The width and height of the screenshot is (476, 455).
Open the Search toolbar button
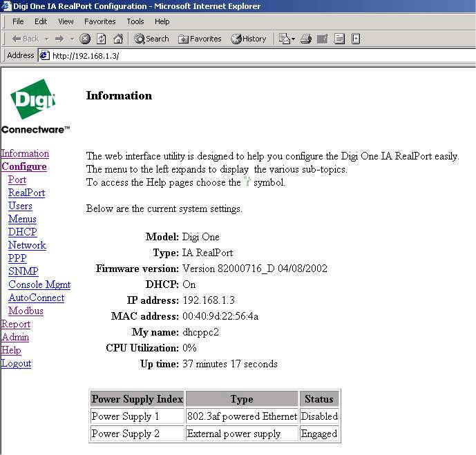[151, 39]
